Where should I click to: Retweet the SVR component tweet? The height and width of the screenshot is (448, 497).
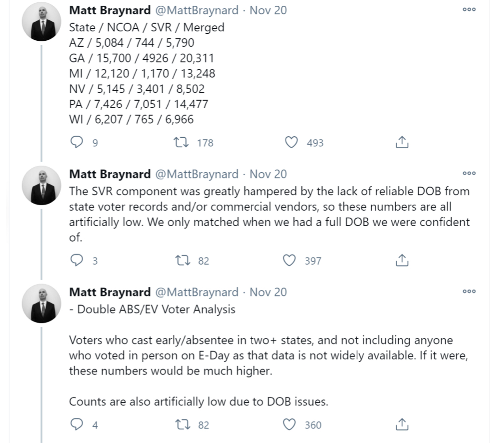(183, 260)
